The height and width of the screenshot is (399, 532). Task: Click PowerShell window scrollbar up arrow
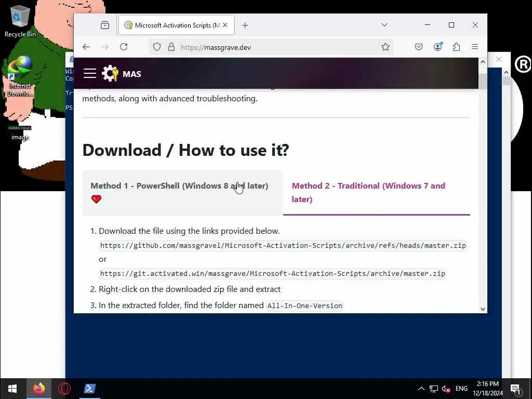tap(506, 72)
